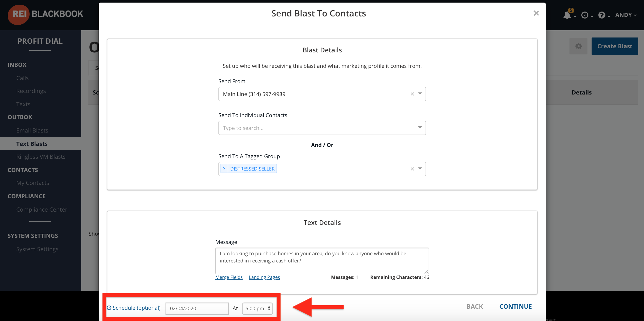
Task: Expand the Tagged Group dropdown arrow
Action: 420,169
